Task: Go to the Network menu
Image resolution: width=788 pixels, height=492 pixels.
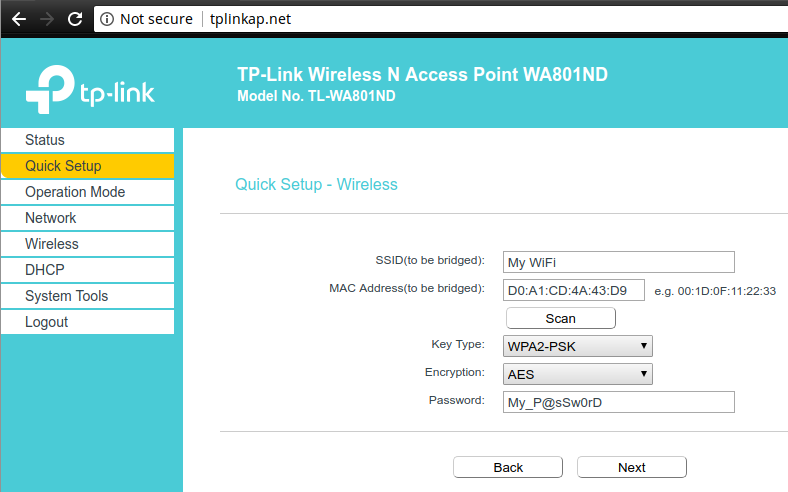Action: pos(87,218)
